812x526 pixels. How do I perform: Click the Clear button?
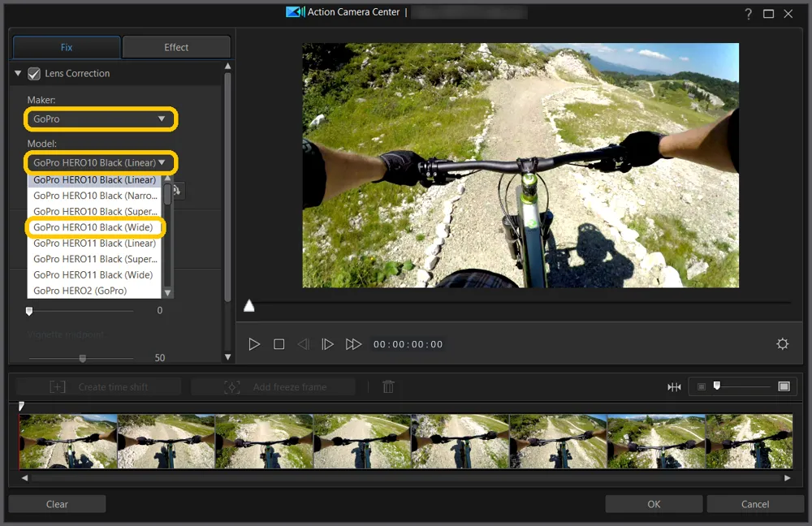coord(57,504)
